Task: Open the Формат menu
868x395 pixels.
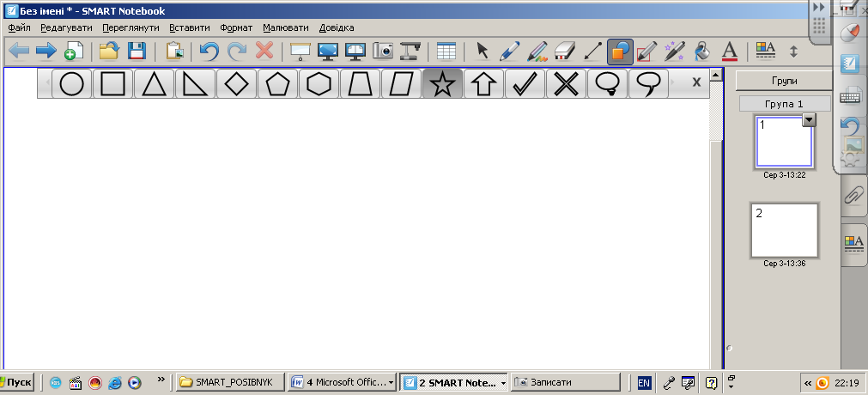Action: click(236, 27)
